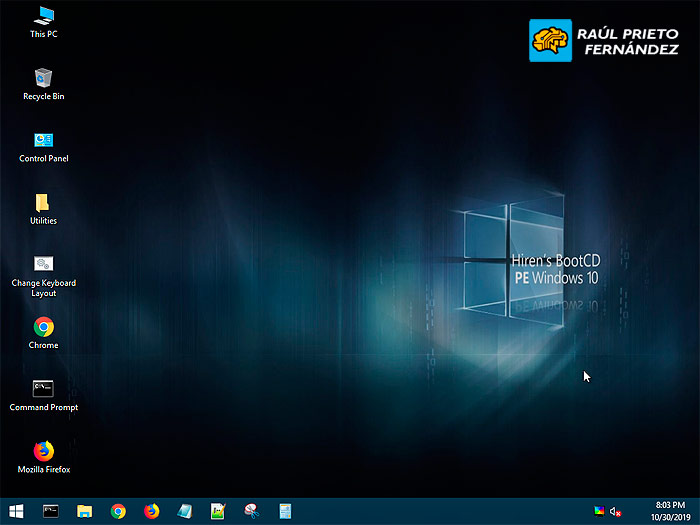Open Control Panel shortcut on desktop
This screenshot has width=700, height=525.
pyautogui.click(x=44, y=140)
